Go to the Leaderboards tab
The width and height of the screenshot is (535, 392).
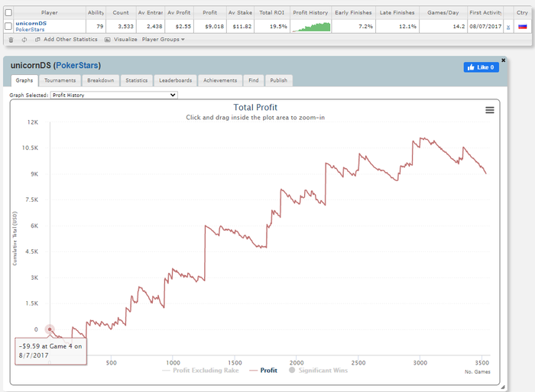(175, 80)
